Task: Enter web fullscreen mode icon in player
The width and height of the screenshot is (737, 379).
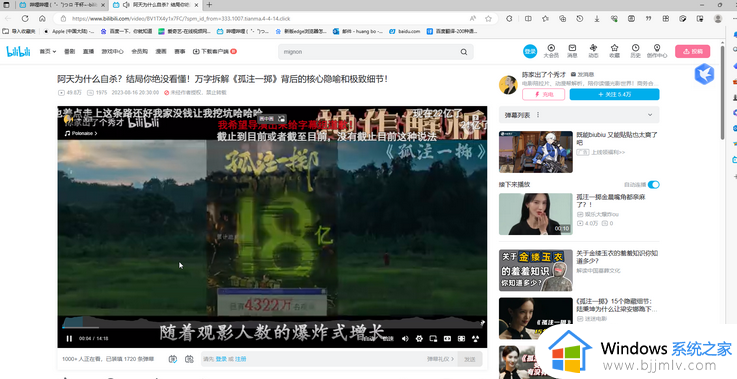Action: [462, 339]
